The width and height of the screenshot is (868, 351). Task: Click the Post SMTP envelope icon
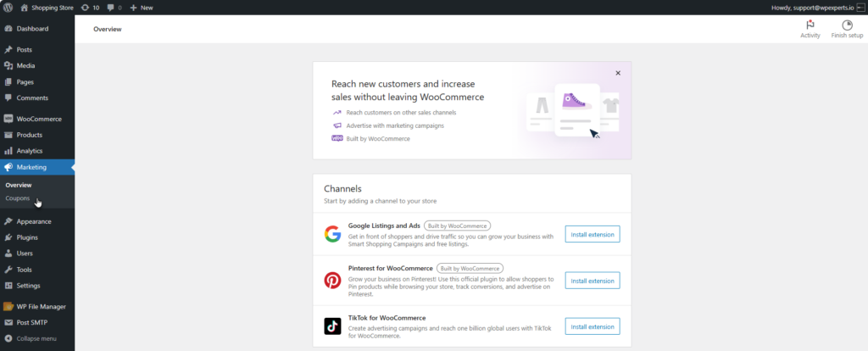[8, 323]
